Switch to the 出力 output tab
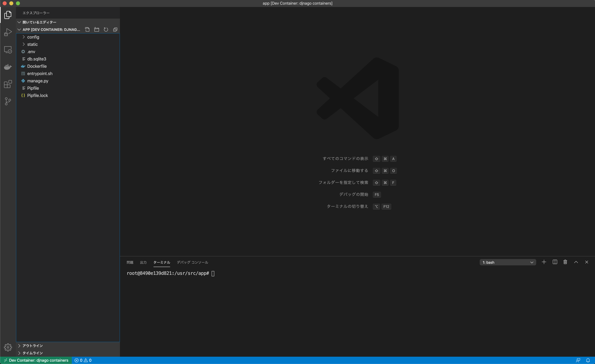The height and width of the screenshot is (364, 595). (143, 262)
